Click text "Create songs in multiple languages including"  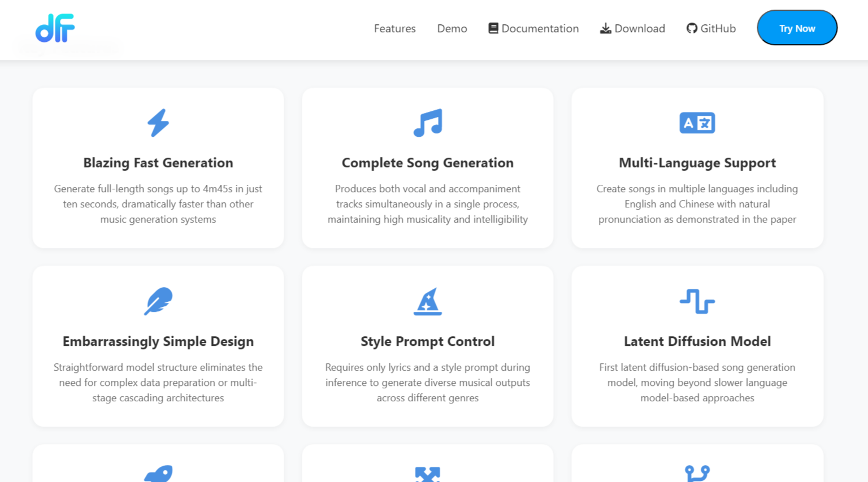[x=697, y=189]
